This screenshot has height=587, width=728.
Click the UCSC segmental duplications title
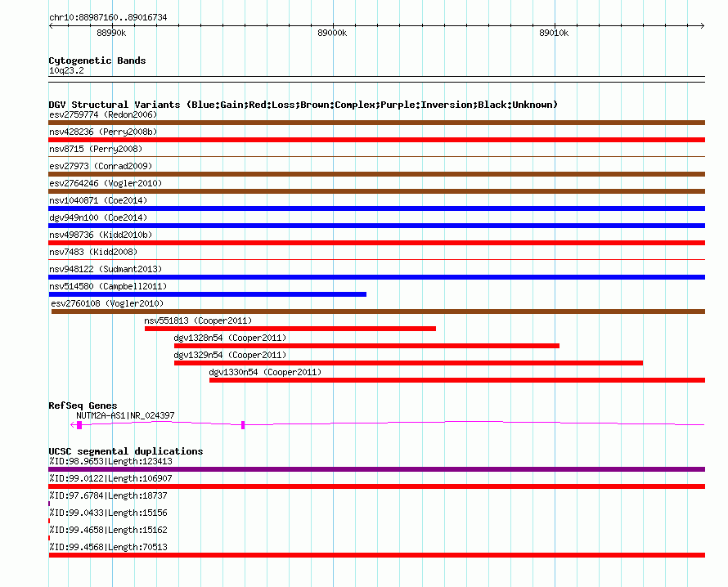[126, 451]
